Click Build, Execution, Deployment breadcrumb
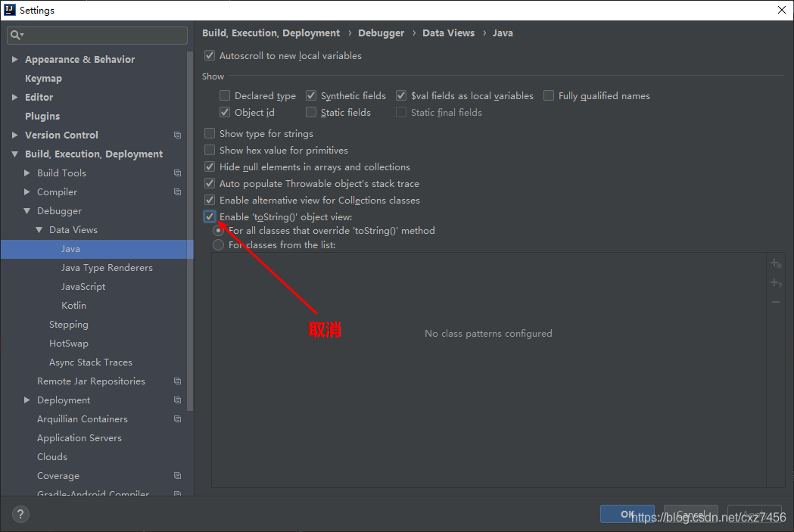 tap(271, 33)
